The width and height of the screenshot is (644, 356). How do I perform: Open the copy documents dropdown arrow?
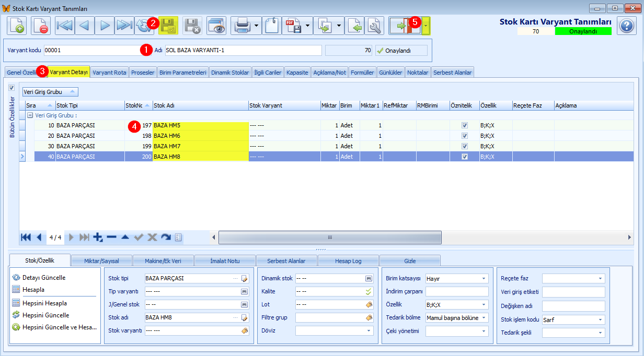(x=339, y=25)
